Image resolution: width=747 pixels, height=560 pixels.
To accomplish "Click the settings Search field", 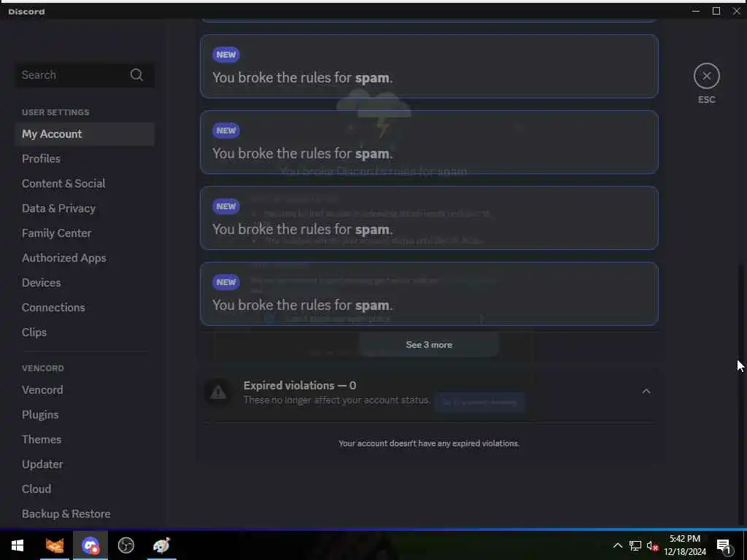I will tap(85, 75).
